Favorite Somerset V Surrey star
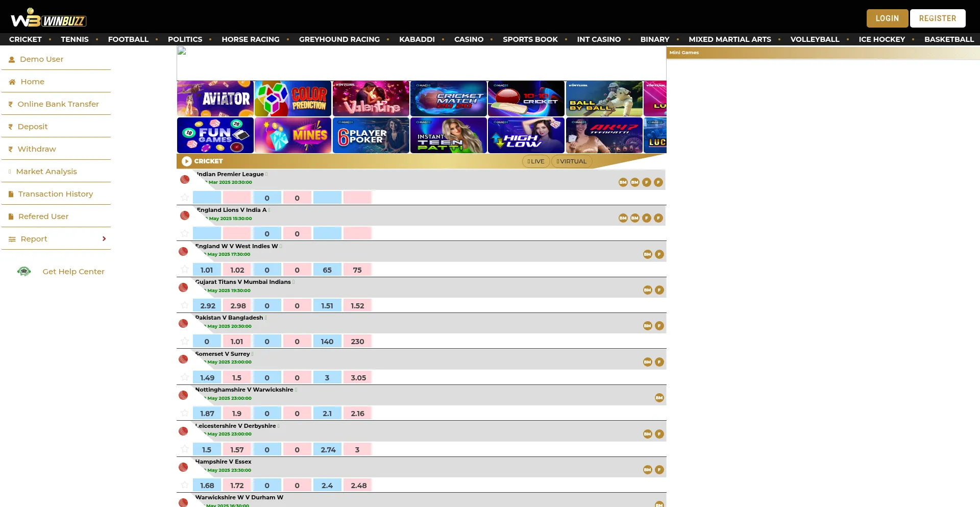This screenshot has width=980, height=507. 185,377
